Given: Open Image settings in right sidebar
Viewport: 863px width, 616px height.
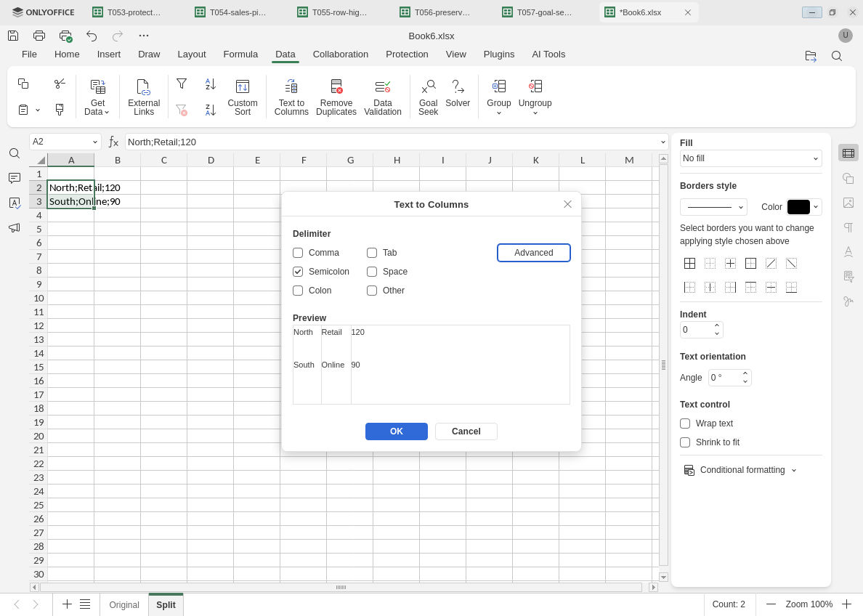Looking at the screenshot, I should pyautogui.click(x=848, y=203).
